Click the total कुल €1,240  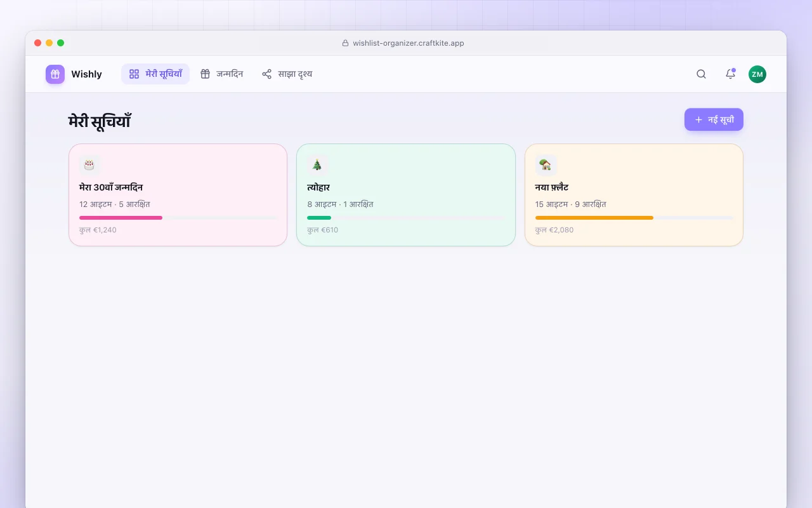tap(98, 230)
